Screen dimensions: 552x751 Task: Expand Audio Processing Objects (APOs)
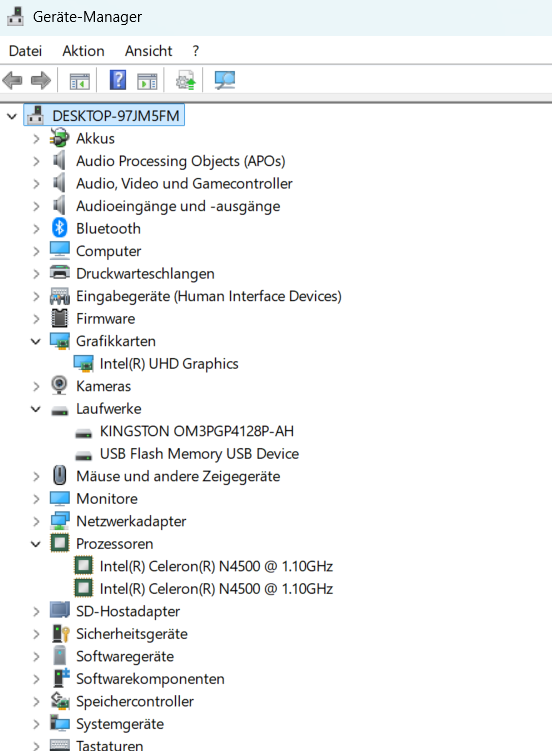pyautogui.click(x=36, y=161)
